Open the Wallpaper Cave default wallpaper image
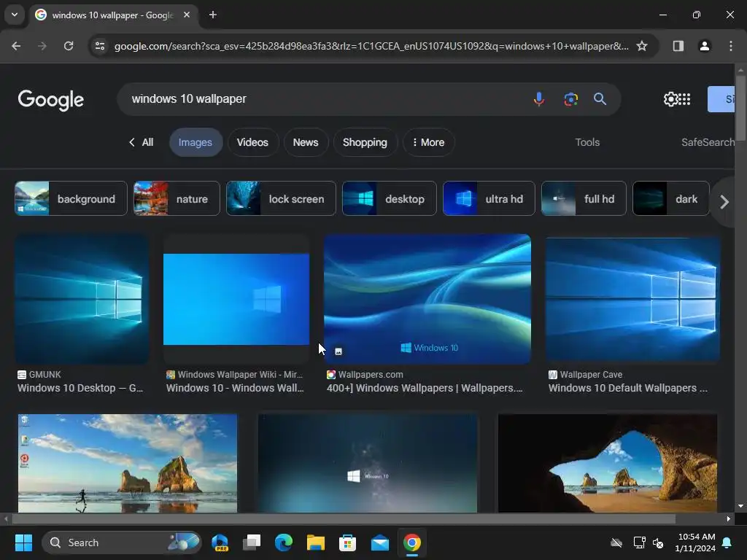Screen dimensions: 747x560 (x=632, y=299)
